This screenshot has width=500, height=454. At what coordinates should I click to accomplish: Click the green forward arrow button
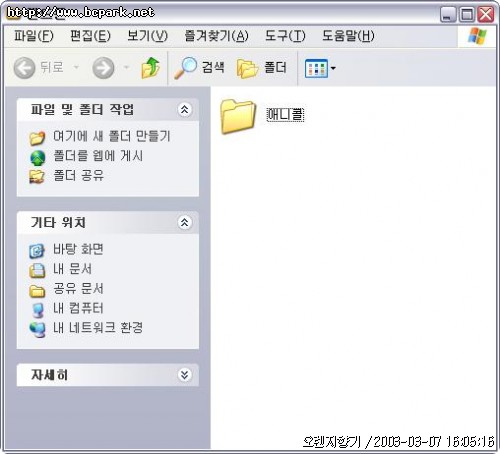click(103, 68)
